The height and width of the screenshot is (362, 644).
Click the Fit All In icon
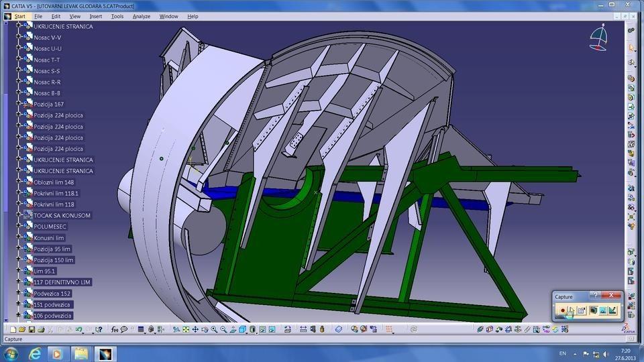coord(186,329)
